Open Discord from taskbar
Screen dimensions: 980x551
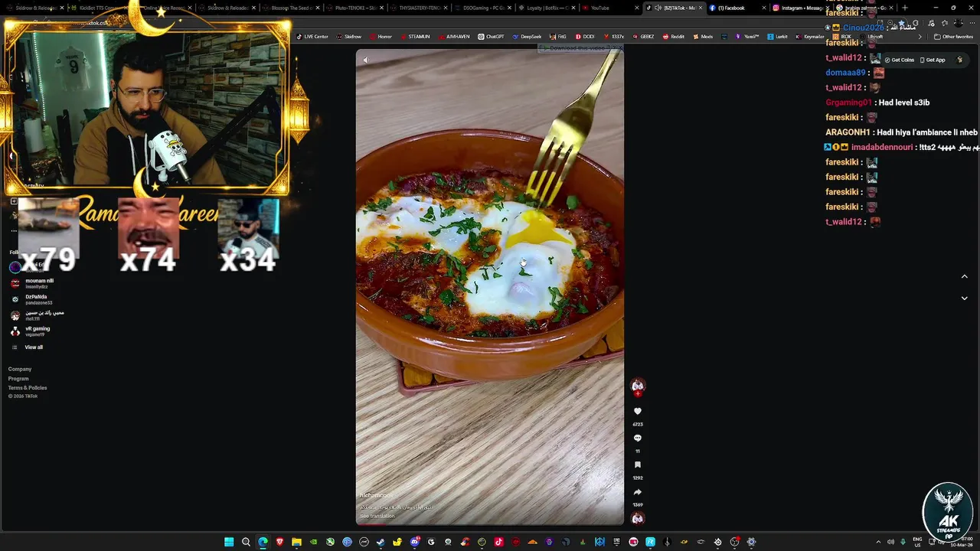[x=414, y=542]
